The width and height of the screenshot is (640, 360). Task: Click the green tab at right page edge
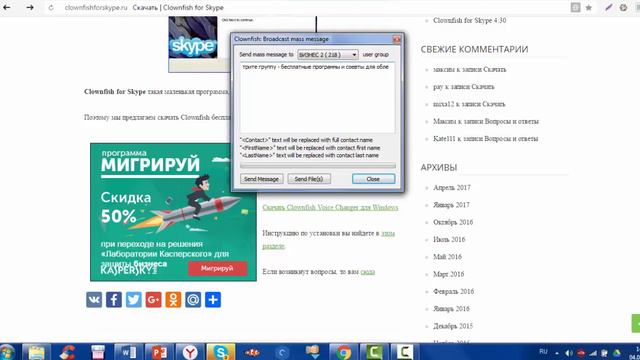[x=636, y=323]
